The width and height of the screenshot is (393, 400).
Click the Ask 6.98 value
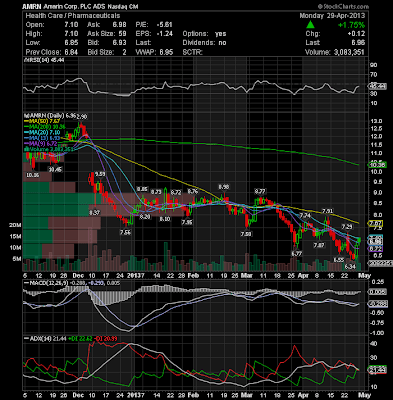click(119, 25)
